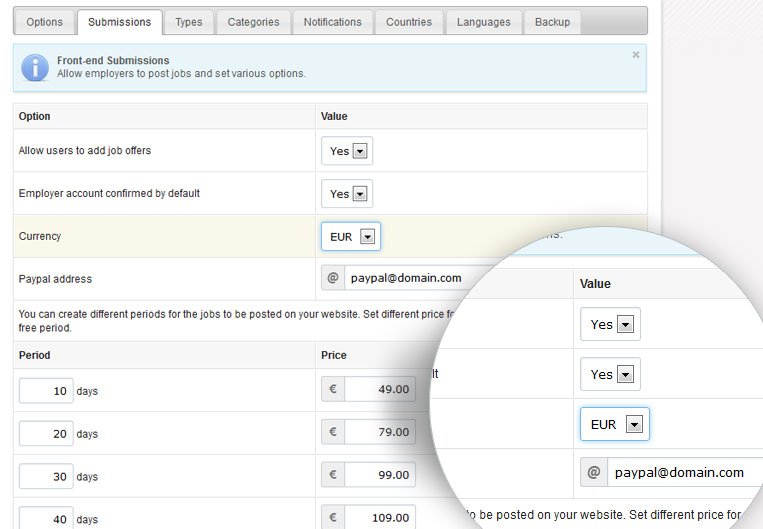Open the Types tab
The height and width of the screenshot is (529, 763).
pos(189,22)
